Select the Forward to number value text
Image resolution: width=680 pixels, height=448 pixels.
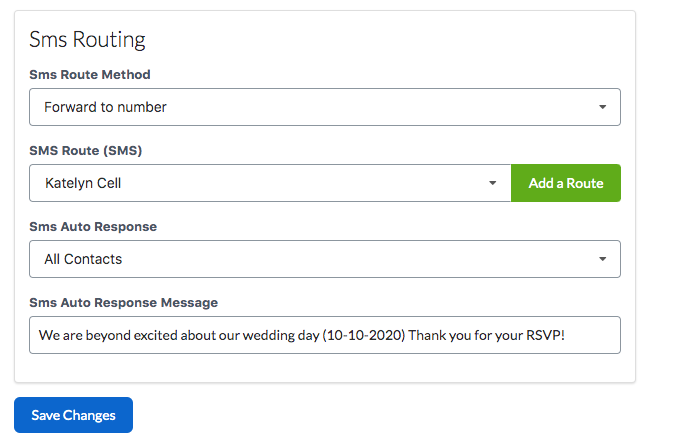[x=105, y=107]
